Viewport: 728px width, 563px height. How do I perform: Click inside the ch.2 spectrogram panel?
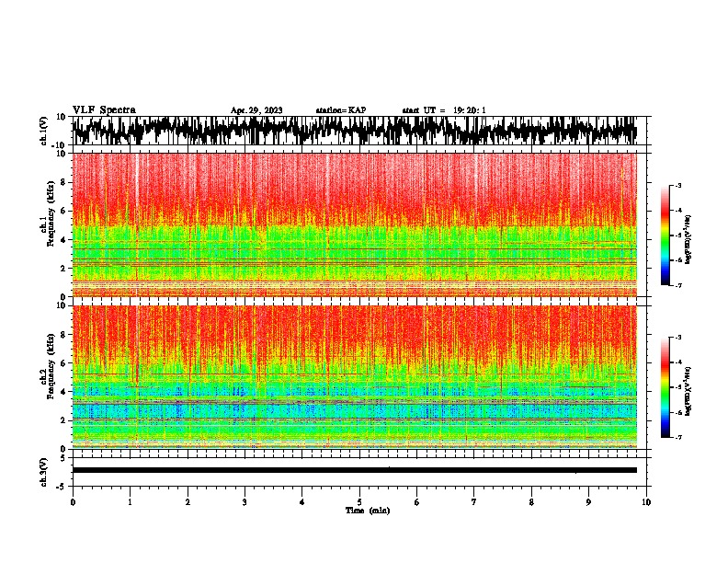354,377
